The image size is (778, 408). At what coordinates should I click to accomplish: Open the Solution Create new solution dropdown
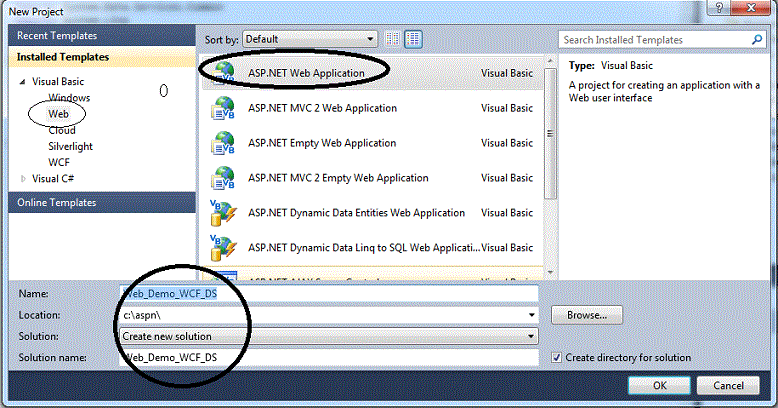click(328, 336)
